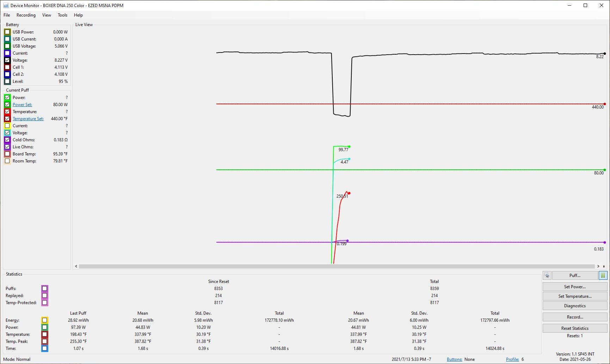Open the Set Temperature dialog button
Image resolution: width=610 pixels, height=364 pixels.
[x=574, y=296]
